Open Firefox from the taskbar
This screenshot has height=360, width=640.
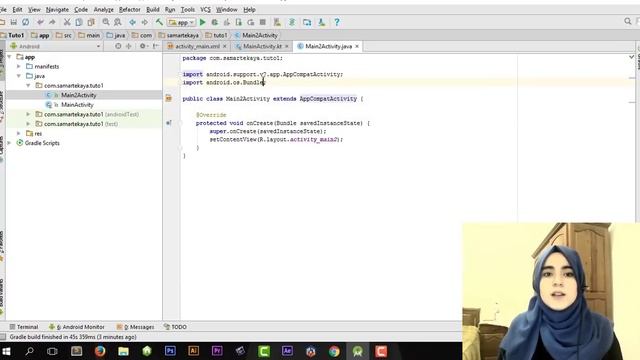[100, 351]
